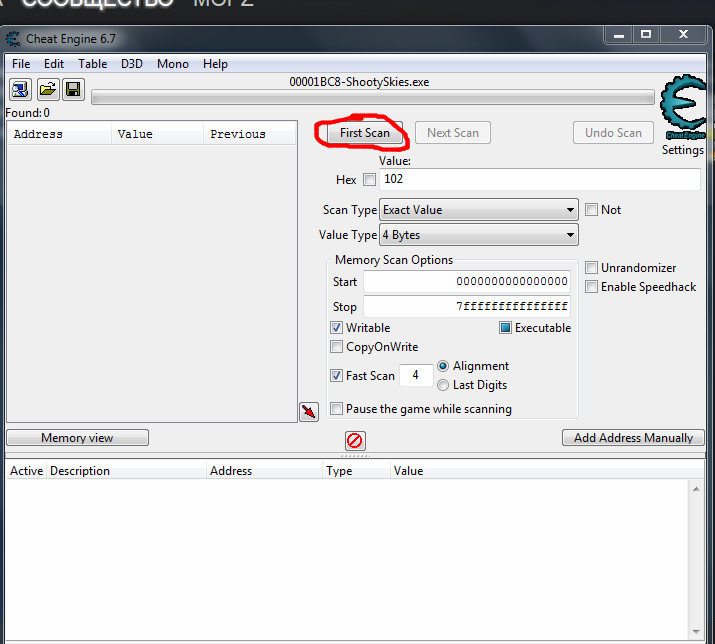
Task: Enable the Unrandomizer checkbox
Action: 591,268
